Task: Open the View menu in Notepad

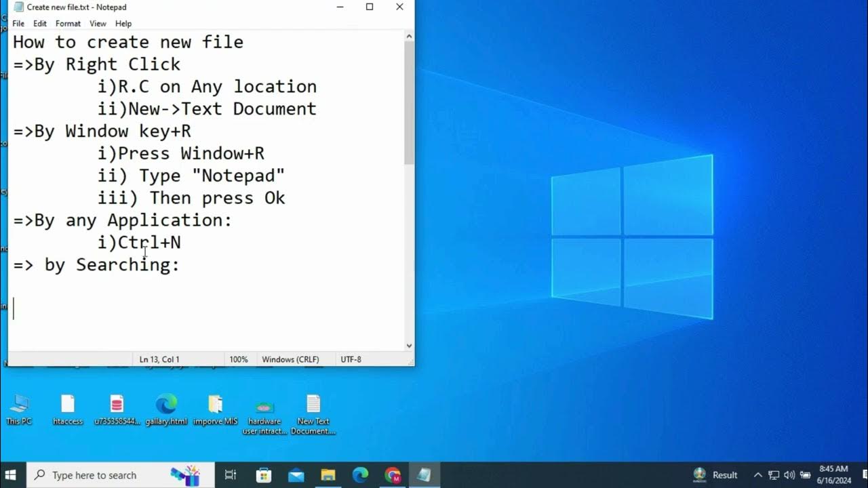Action: 98,24
